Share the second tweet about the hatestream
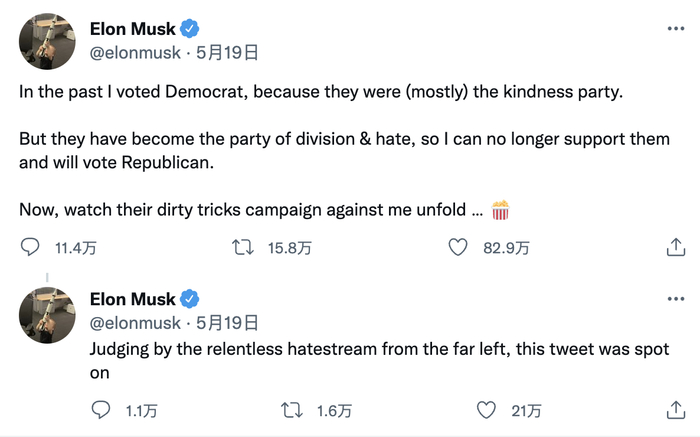The width and height of the screenshot is (700, 437). coord(676,410)
